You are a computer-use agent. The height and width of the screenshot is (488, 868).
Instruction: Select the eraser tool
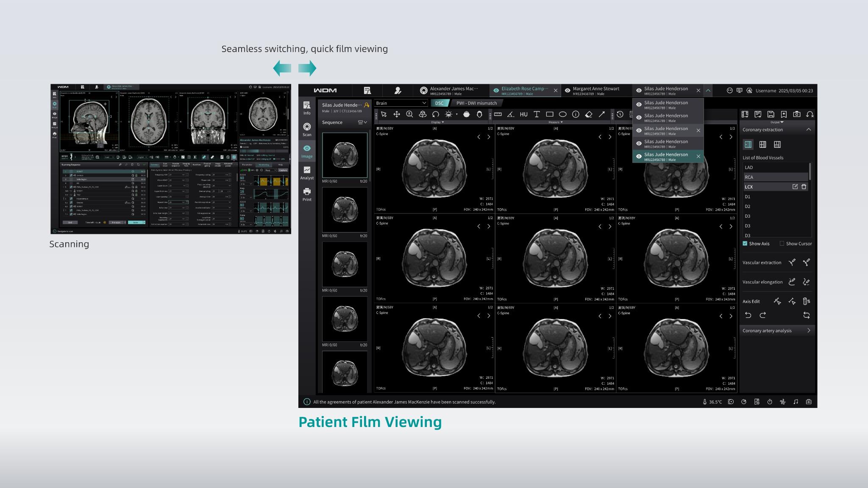pos(589,114)
